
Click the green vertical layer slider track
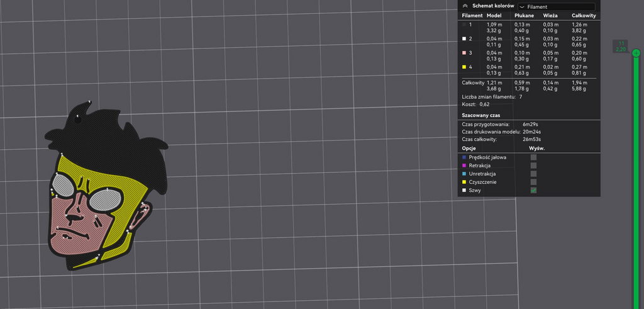tap(636, 183)
